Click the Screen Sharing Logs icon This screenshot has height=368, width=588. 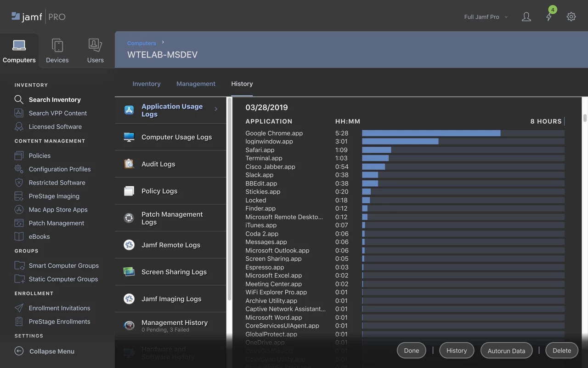[x=129, y=272]
